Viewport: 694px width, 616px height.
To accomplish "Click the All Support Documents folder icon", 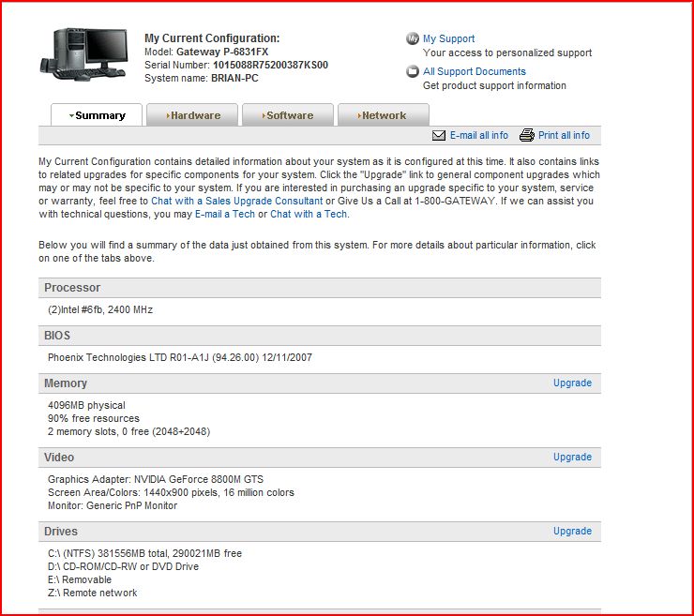I will tap(413, 71).
